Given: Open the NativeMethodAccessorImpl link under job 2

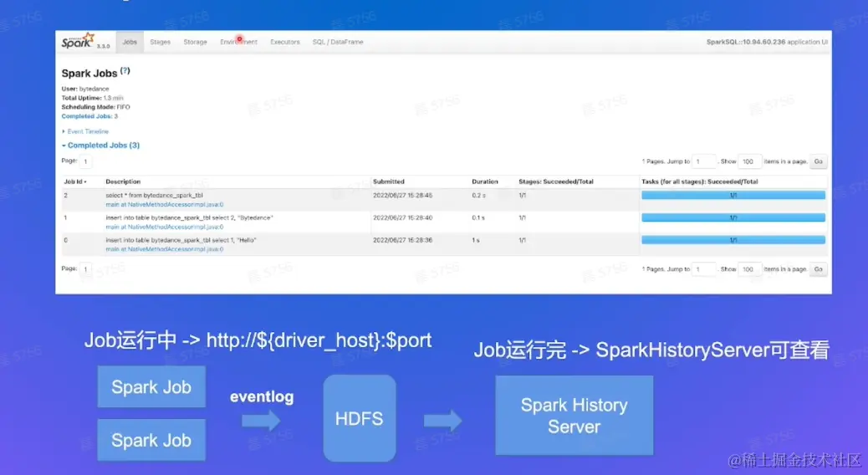Looking at the screenshot, I should [x=165, y=205].
